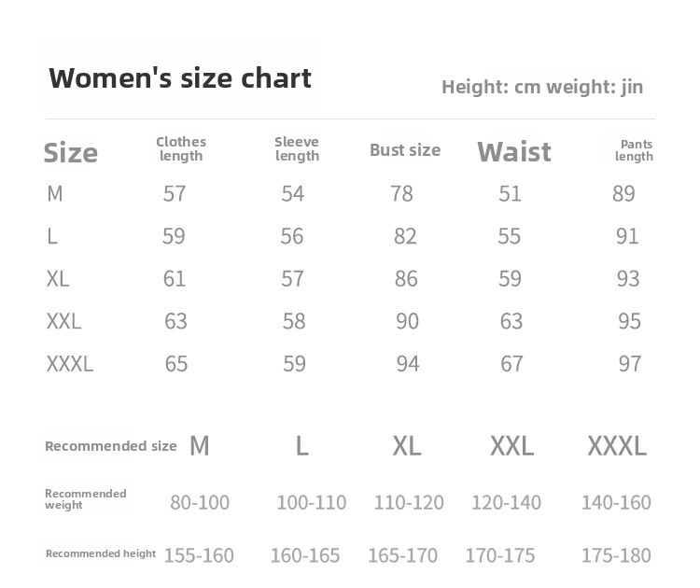Click the "Pants length" column header
This screenshot has width=700, height=588.
point(634,150)
